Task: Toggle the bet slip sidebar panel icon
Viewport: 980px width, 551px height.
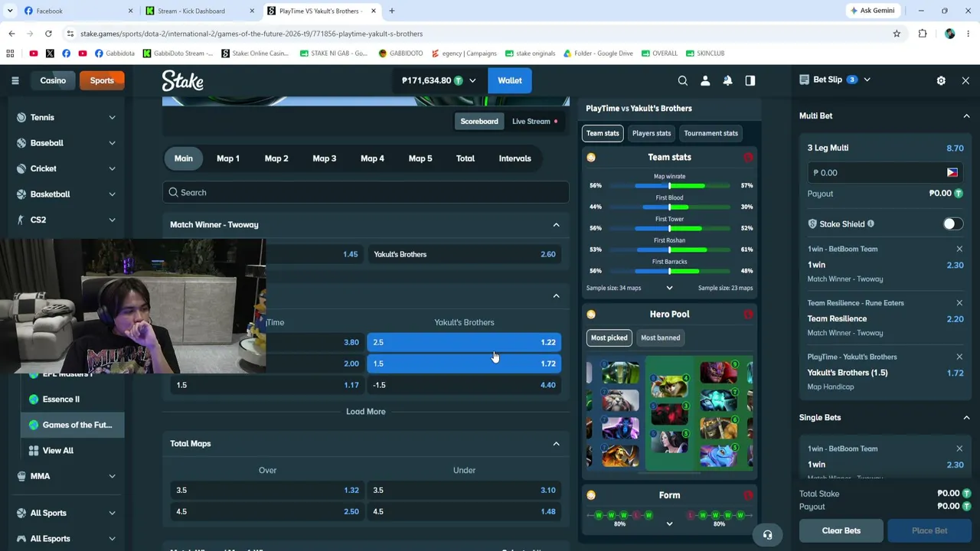Action: point(750,80)
